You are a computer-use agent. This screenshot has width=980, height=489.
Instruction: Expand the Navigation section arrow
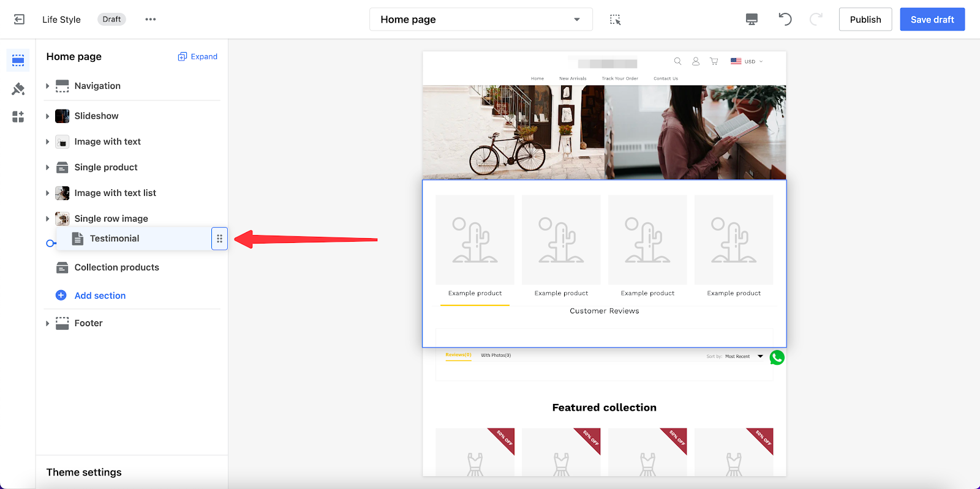click(47, 86)
